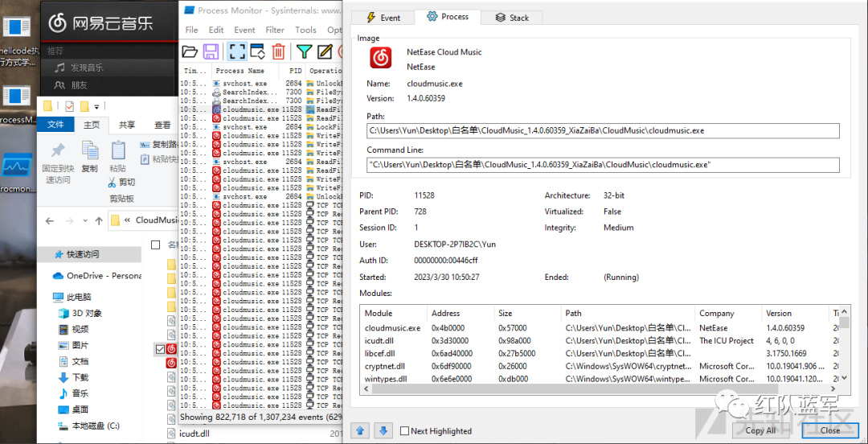868x444 pixels.
Task: Open Highlight settings via the pencil icon
Action: coord(325,51)
